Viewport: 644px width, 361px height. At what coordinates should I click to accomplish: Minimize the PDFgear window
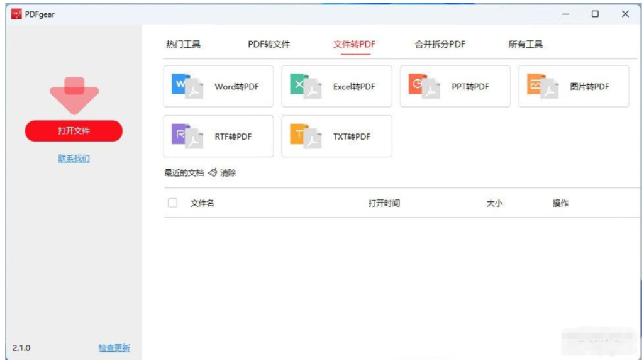click(565, 14)
